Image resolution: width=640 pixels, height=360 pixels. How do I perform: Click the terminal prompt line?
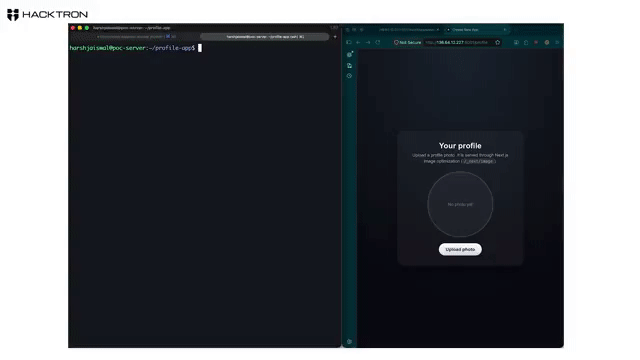[136, 48]
